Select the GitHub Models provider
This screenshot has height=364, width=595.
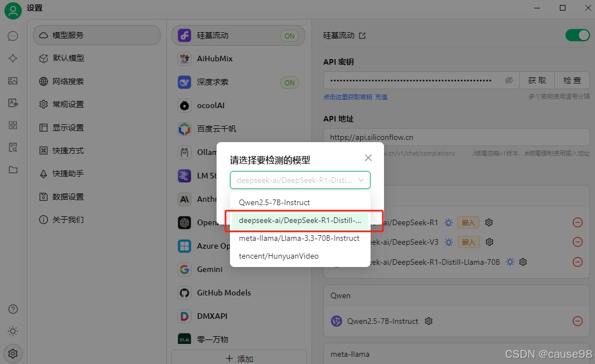(238, 293)
